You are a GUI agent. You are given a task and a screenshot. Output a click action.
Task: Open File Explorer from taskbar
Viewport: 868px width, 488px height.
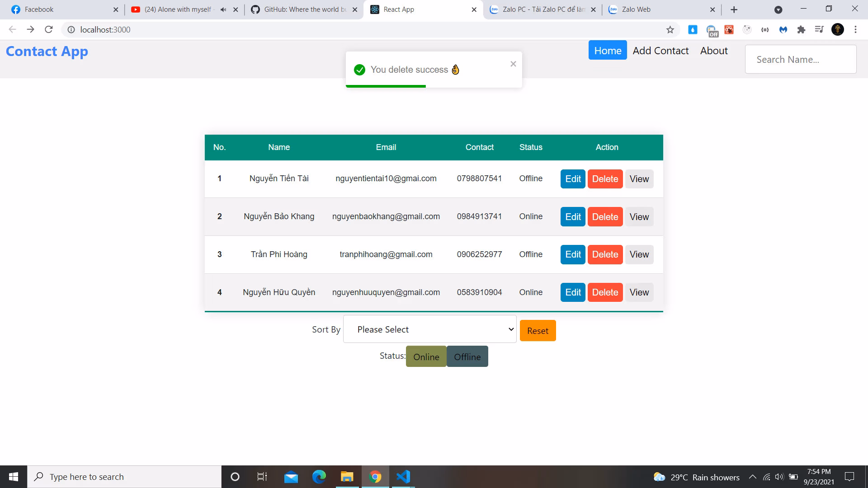tap(347, 477)
